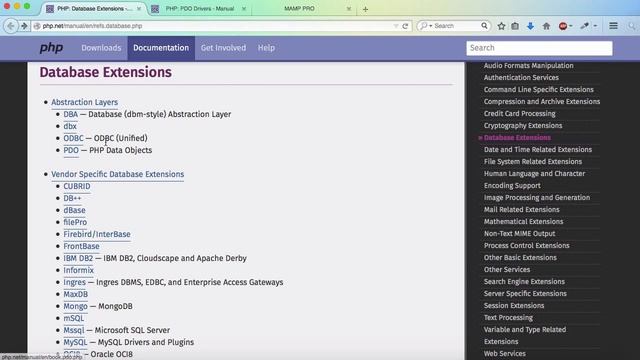This screenshot has height=360, width=640.
Task: Click the php logo
Action: click(x=51, y=48)
